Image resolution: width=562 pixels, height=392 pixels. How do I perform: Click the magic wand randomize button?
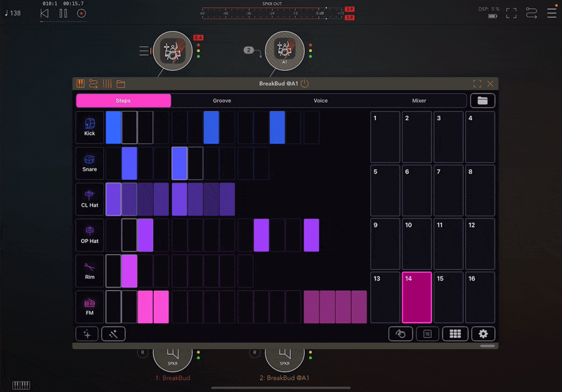[x=113, y=334]
